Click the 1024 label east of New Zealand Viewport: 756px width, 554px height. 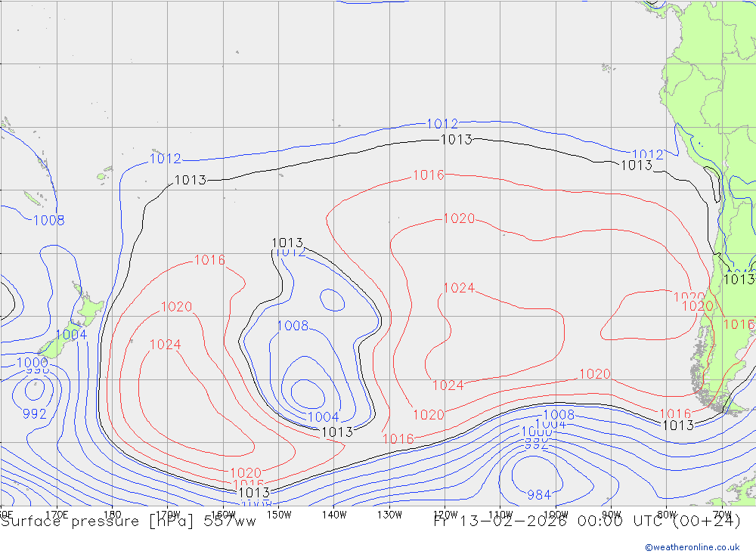[x=165, y=345]
